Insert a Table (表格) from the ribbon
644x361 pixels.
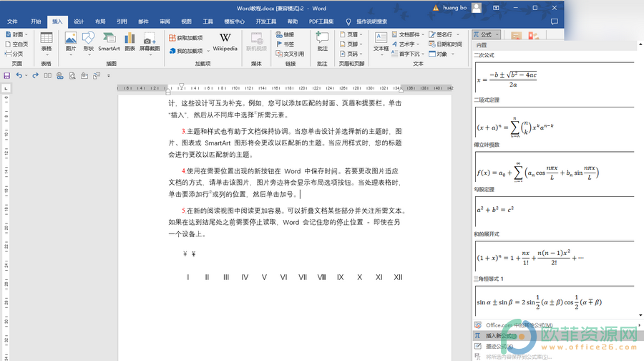(x=46, y=44)
